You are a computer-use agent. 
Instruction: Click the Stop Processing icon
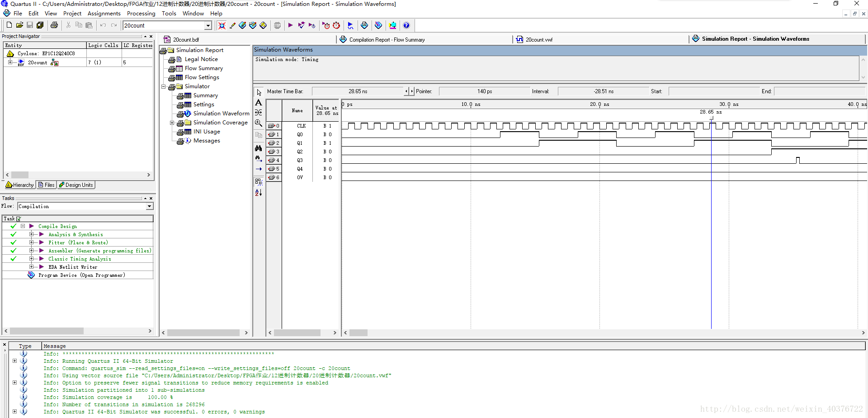click(x=277, y=25)
